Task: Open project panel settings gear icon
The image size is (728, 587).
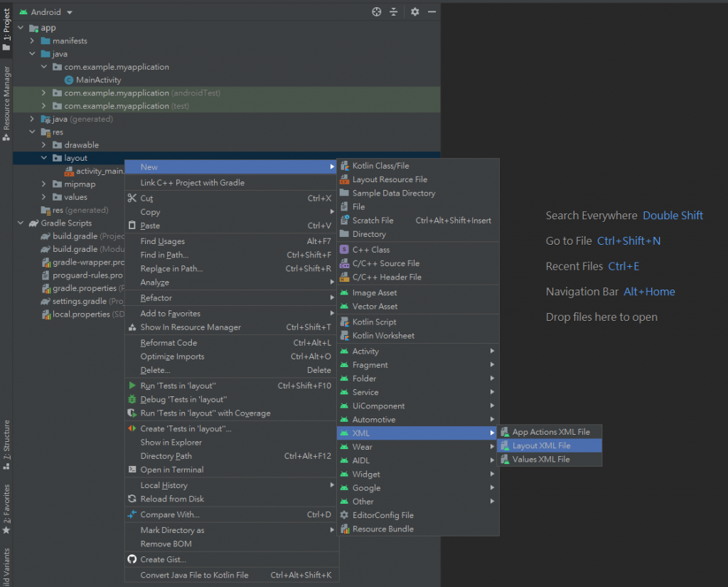Action: 415,12
